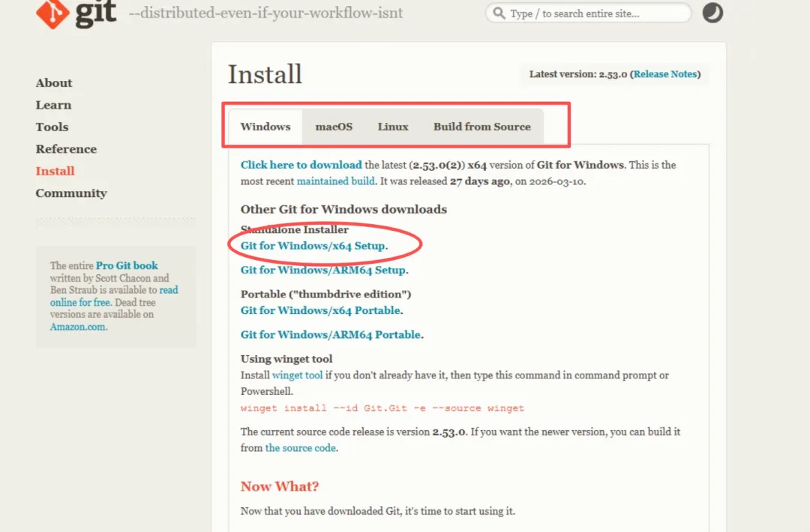Download Git for Windows/x64 Portable

[320, 311]
